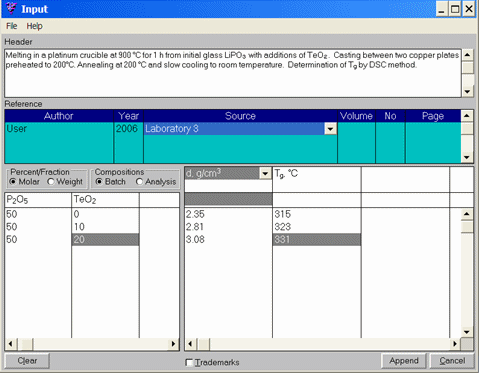Click Reference table scroll up arrow
This screenshot has width=479, height=373.
pos(467,116)
